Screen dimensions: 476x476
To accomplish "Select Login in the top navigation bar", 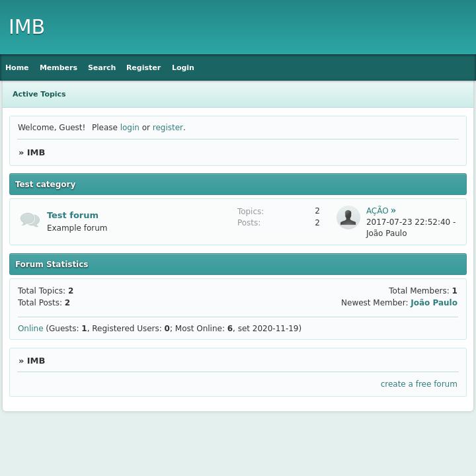I will click(183, 67).
